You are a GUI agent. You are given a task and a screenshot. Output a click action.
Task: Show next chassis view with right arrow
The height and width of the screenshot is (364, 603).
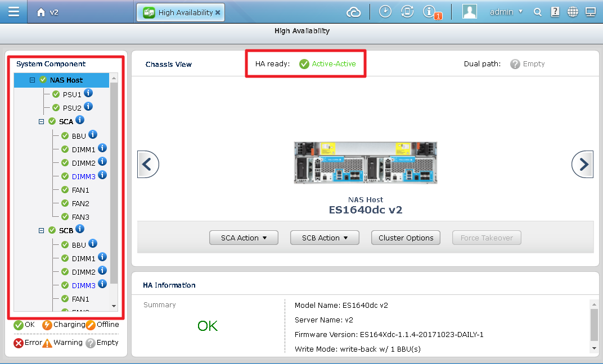tap(582, 164)
